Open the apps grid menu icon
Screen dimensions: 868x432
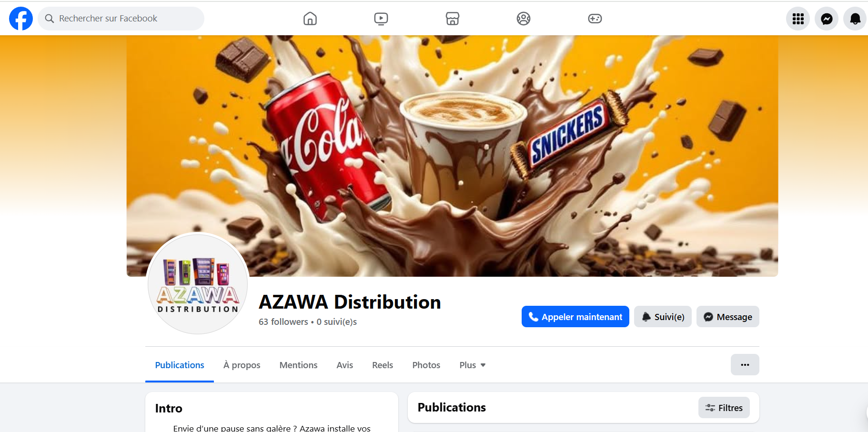click(798, 19)
